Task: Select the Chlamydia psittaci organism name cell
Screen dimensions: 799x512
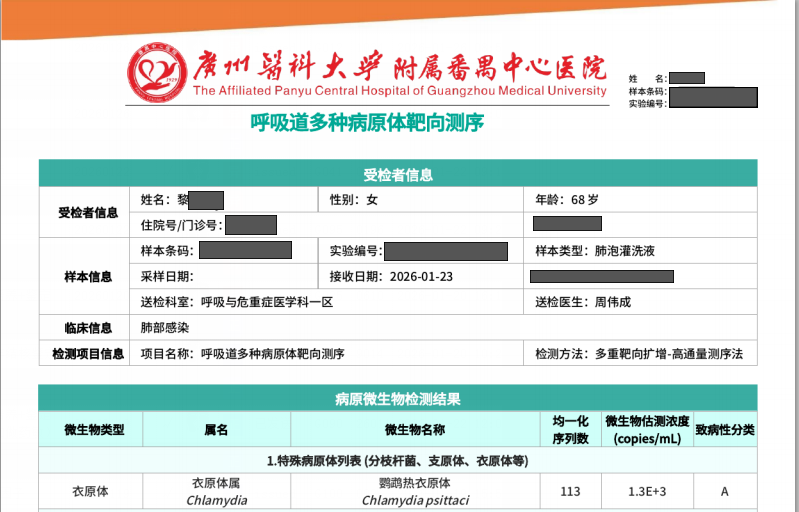Action: [x=415, y=491]
